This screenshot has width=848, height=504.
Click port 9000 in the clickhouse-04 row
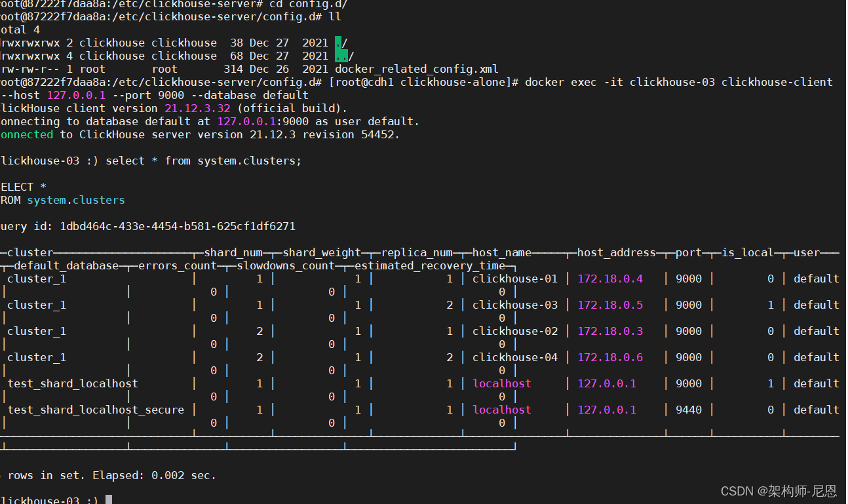click(x=689, y=357)
